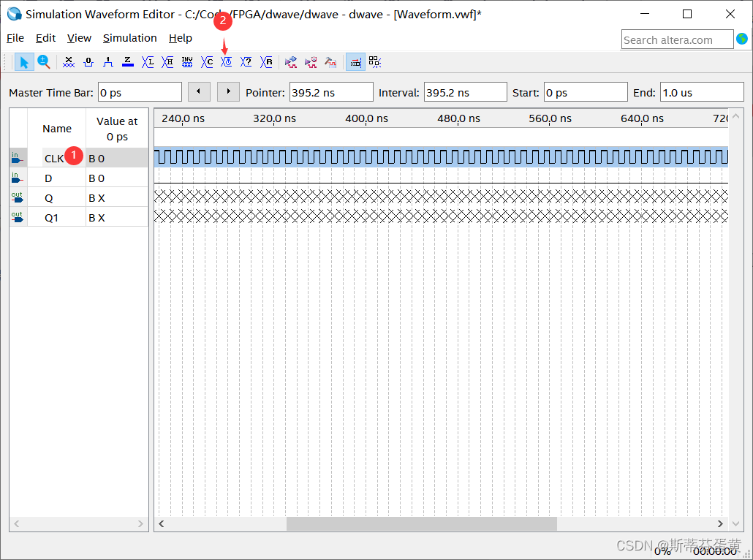
Task: Click the Master Time Bar field
Action: (x=140, y=92)
